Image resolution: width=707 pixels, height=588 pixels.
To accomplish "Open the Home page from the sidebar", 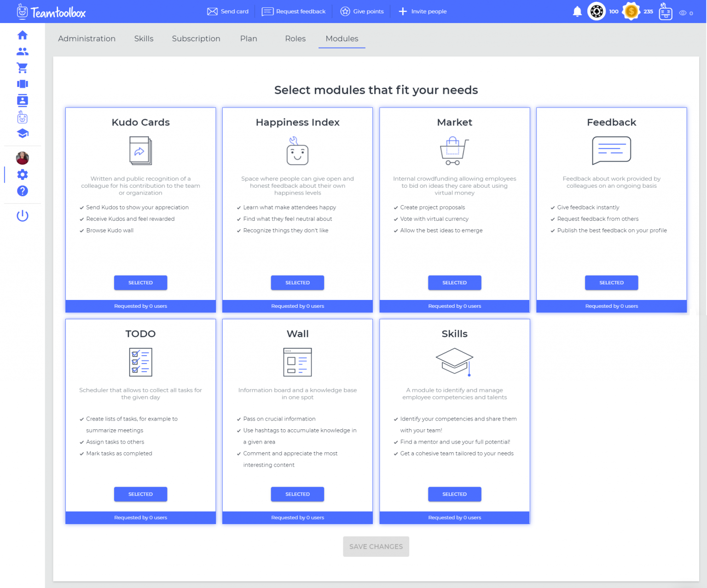I will pyautogui.click(x=22, y=35).
